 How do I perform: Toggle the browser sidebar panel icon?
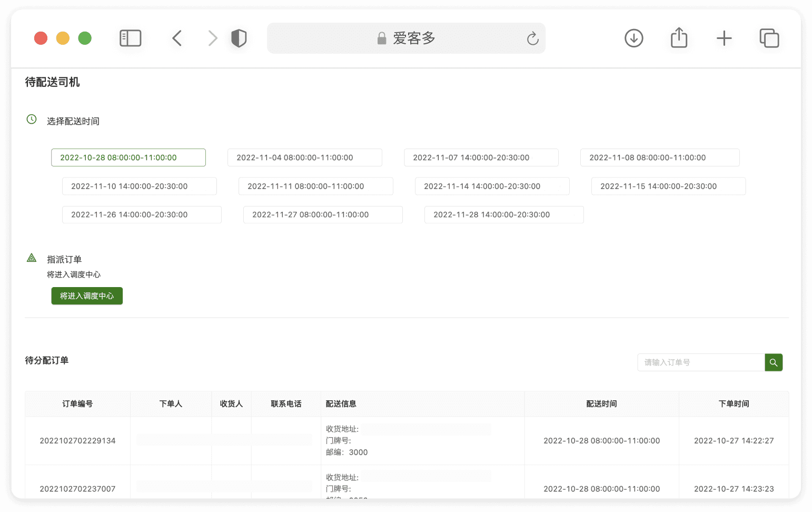(131, 38)
